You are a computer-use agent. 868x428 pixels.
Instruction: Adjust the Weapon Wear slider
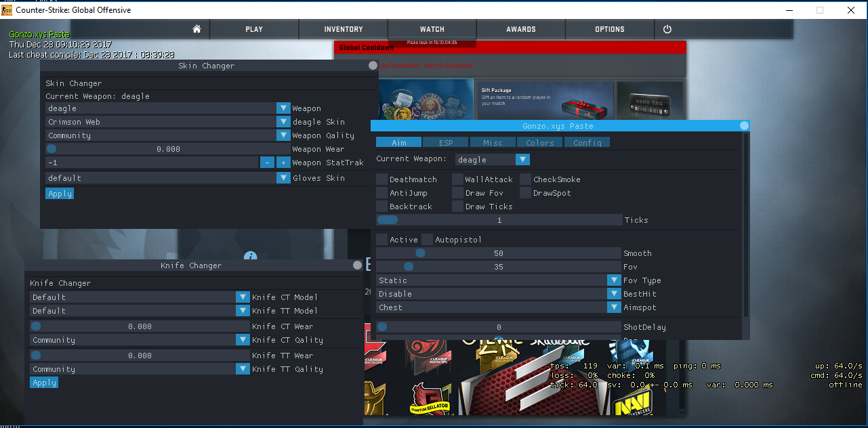[167, 149]
